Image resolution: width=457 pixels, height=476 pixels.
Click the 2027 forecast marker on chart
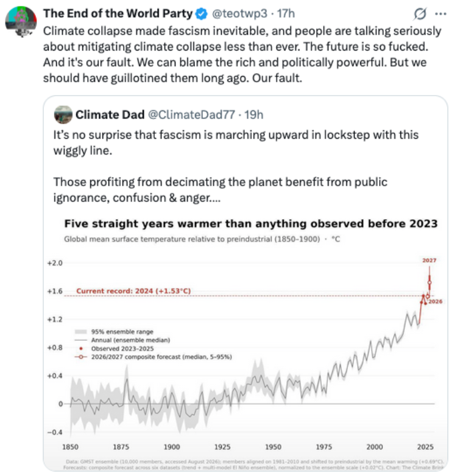[x=430, y=282]
